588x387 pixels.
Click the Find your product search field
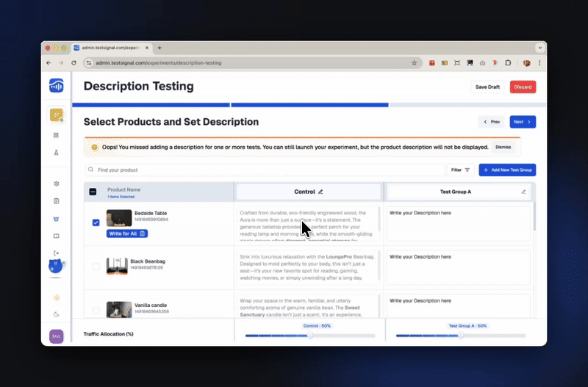(x=265, y=170)
